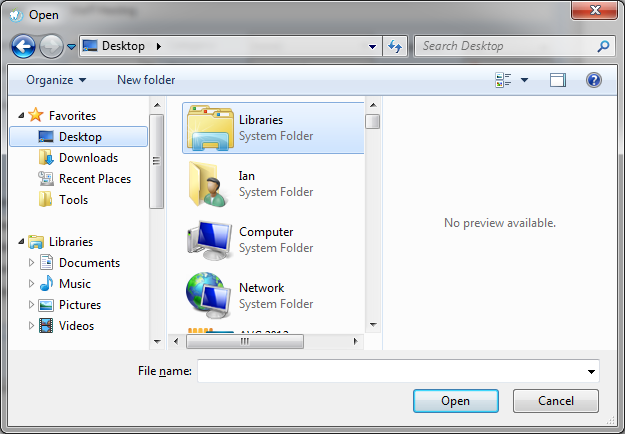Image resolution: width=625 pixels, height=434 pixels.
Task: Click the Open button
Action: tap(456, 401)
